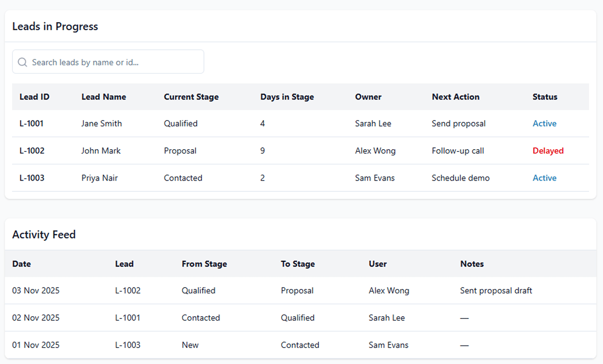Click Follow-up call next action
The image size is (603, 364).
point(458,151)
